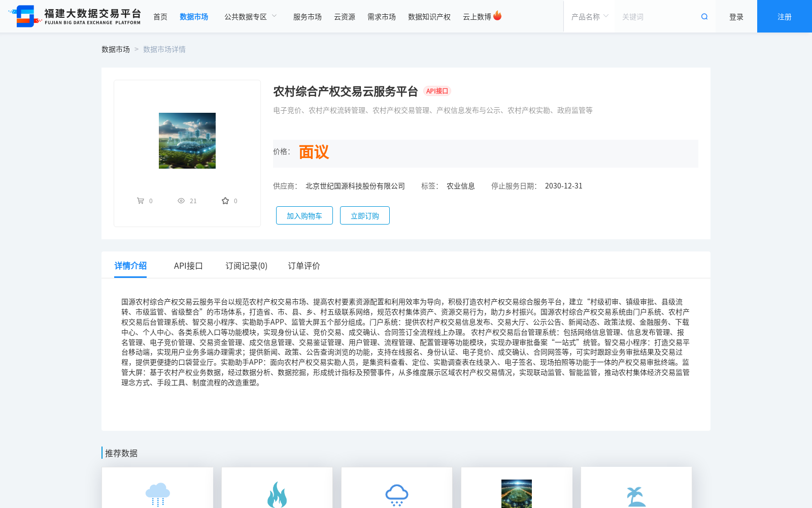Go to 首页 in the navigation
The width and height of the screenshot is (812, 508).
point(160,17)
